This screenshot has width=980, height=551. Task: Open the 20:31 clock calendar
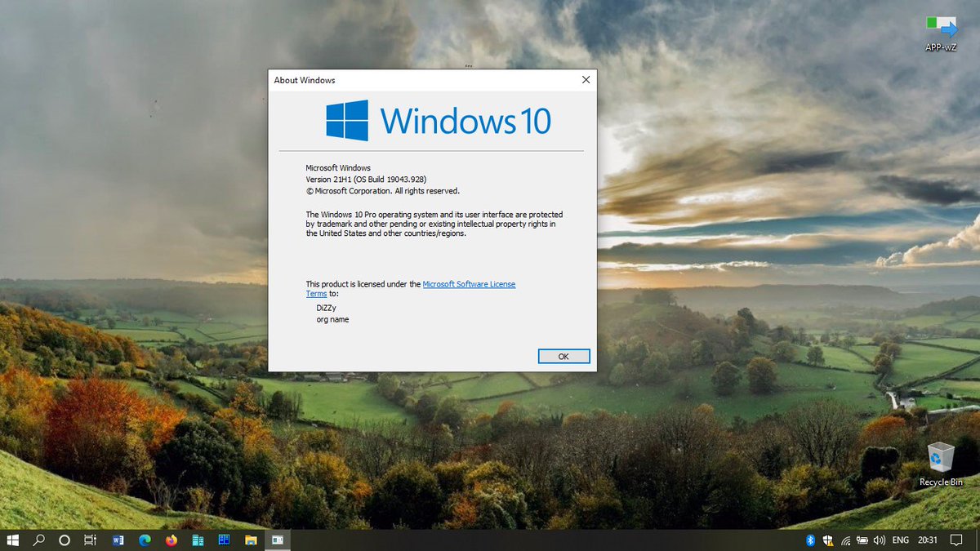click(927, 540)
